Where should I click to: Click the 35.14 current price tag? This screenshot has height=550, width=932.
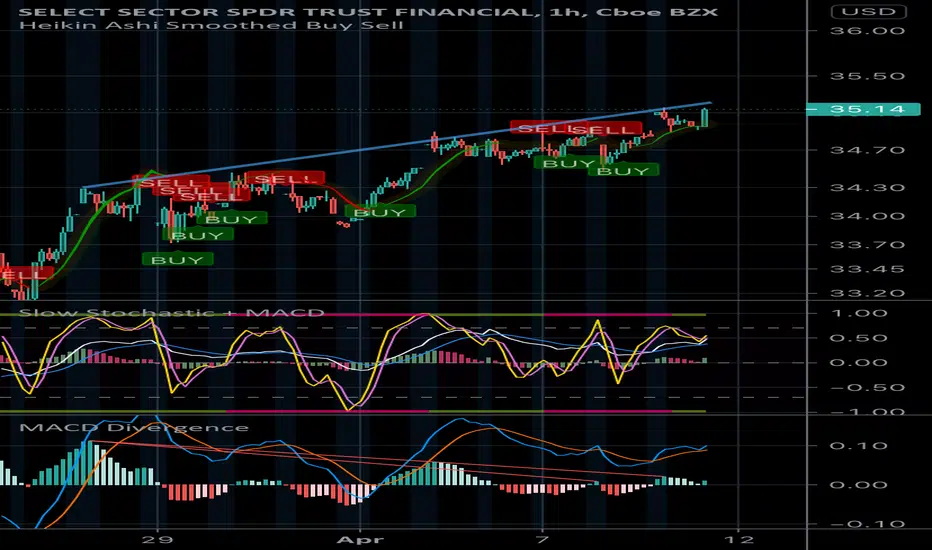(x=863, y=109)
